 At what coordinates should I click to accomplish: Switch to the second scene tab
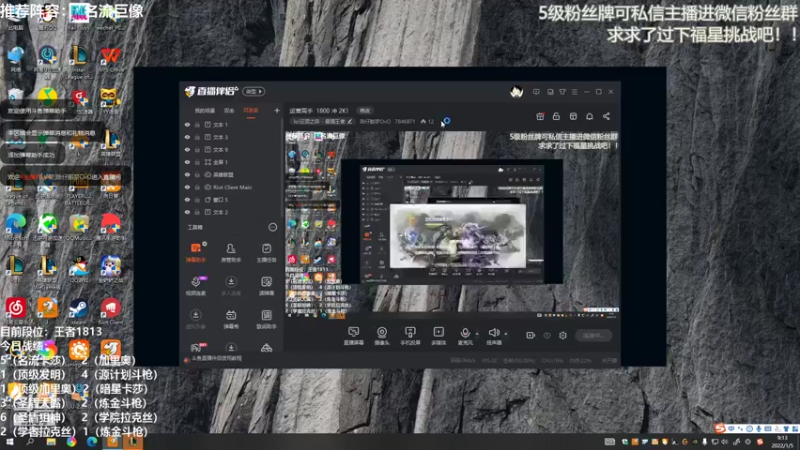[229, 110]
